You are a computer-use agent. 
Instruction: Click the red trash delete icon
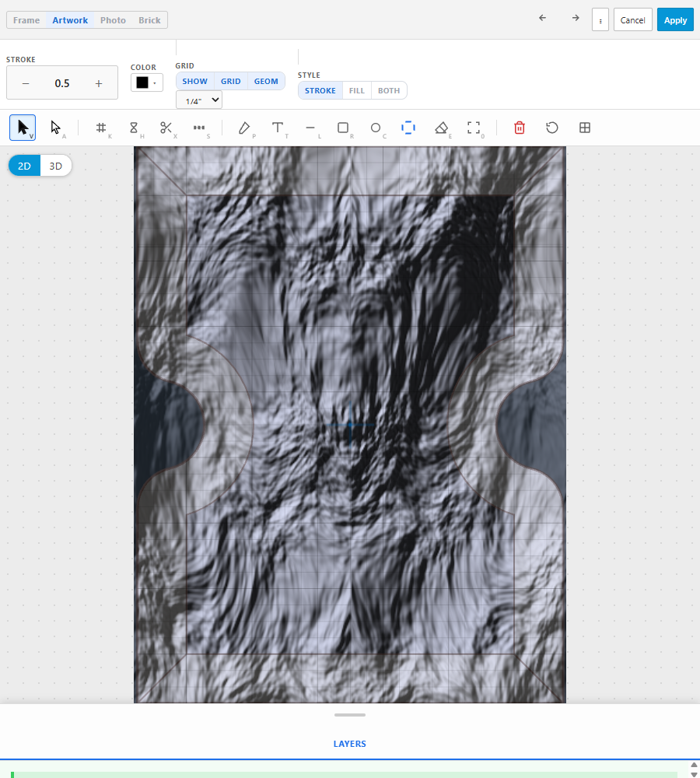point(520,128)
